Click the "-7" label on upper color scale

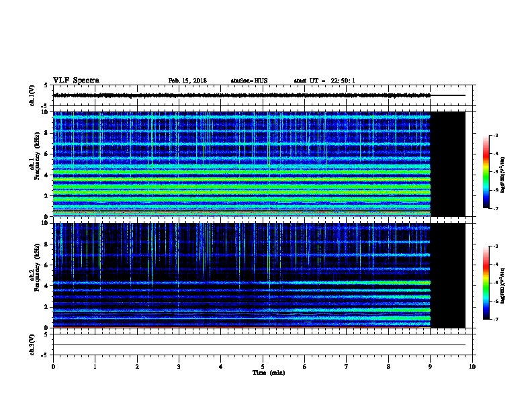(x=495, y=208)
